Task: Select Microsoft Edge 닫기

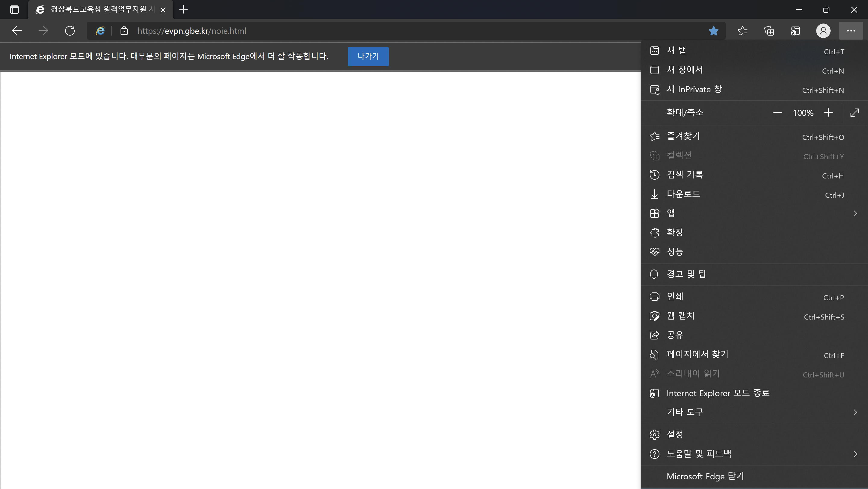Action: point(705,477)
